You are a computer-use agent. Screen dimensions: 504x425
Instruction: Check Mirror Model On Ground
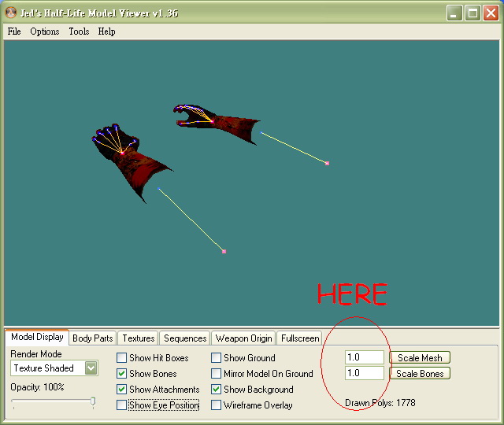[x=216, y=374]
